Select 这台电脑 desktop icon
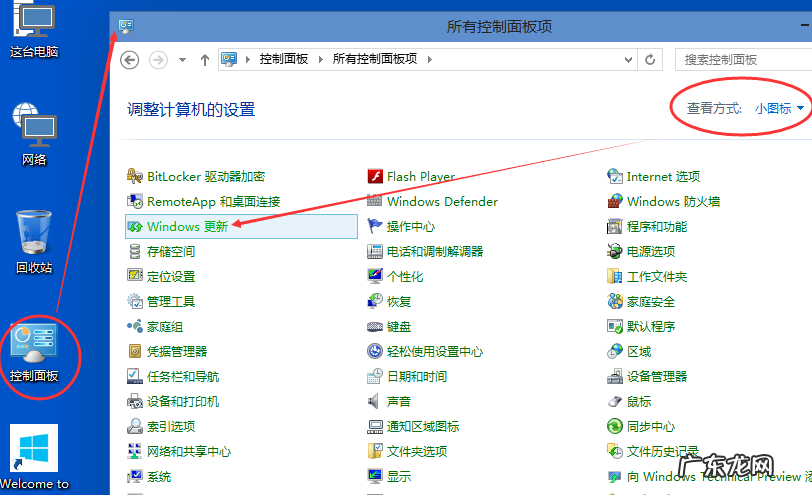 [x=34, y=30]
